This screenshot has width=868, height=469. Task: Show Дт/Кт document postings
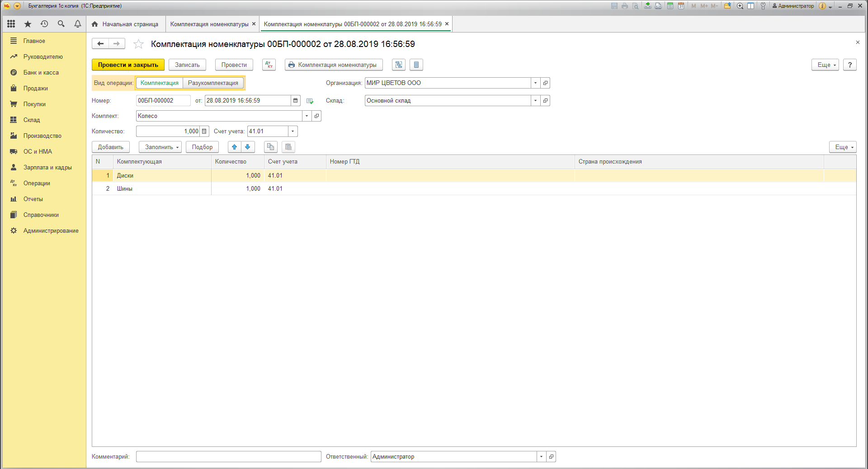269,65
